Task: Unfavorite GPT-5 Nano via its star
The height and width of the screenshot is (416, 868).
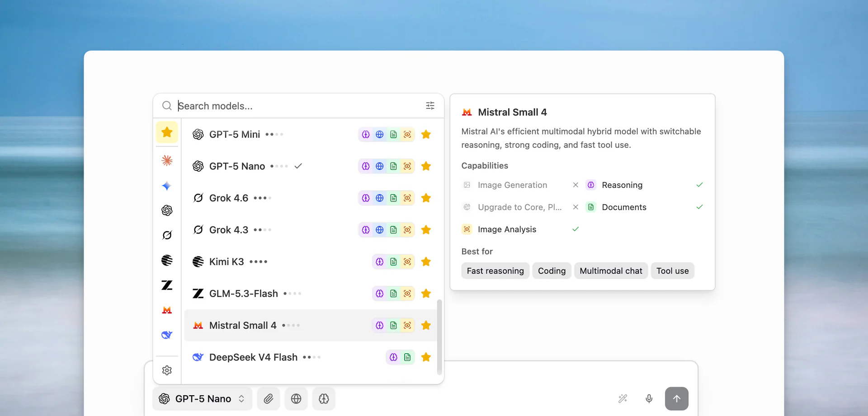Action: click(426, 166)
